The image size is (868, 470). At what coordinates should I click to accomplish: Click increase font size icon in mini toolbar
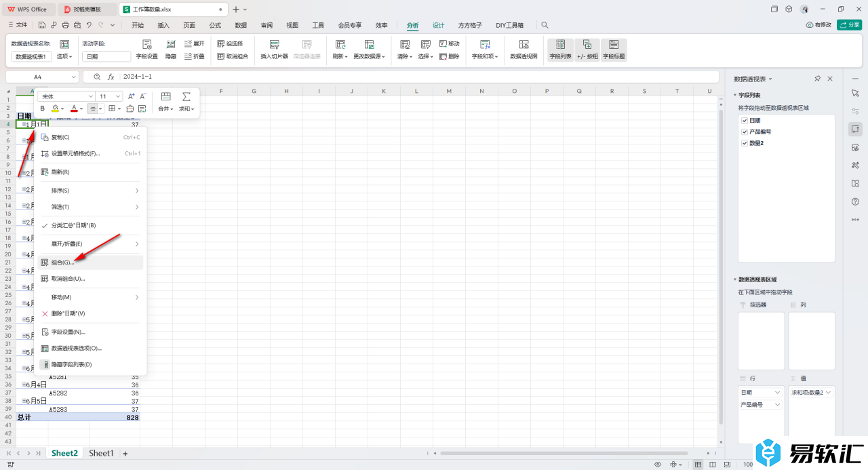[x=132, y=96]
